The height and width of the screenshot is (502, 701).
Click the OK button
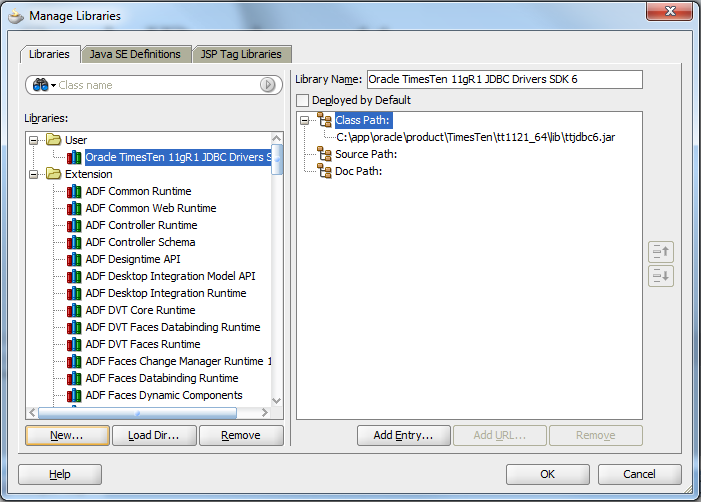pos(548,474)
